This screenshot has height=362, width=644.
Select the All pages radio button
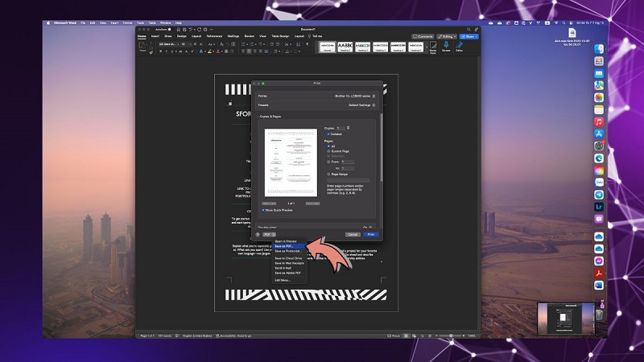(328, 146)
